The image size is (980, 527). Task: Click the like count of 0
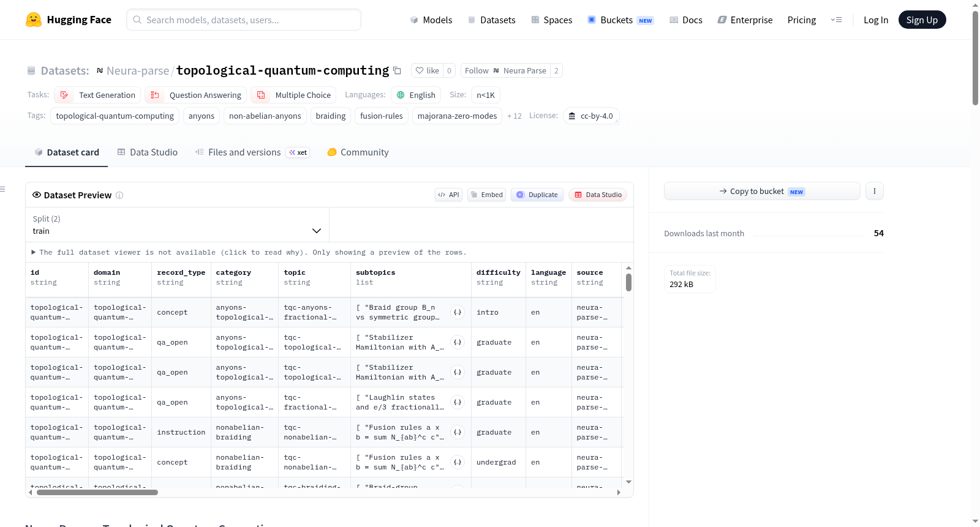(x=449, y=70)
